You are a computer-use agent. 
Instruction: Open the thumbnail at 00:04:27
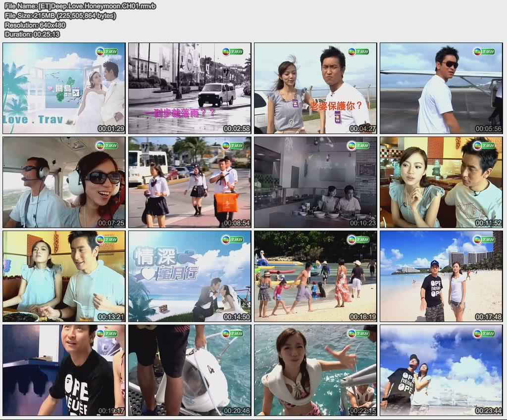tap(315, 88)
